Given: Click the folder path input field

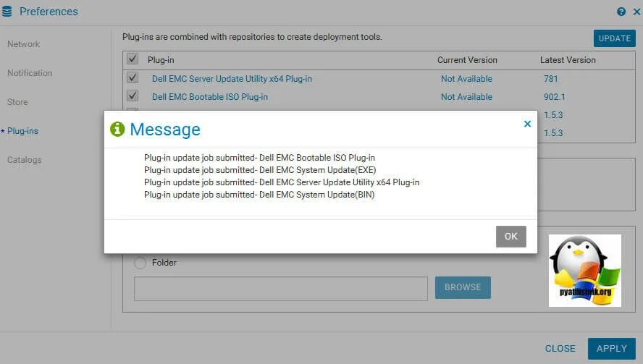Looking at the screenshot, I should pyautogui.click(x=280, y=289).
